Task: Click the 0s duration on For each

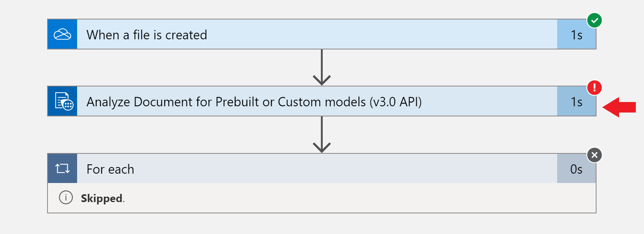Action: [x=576, y=169]
